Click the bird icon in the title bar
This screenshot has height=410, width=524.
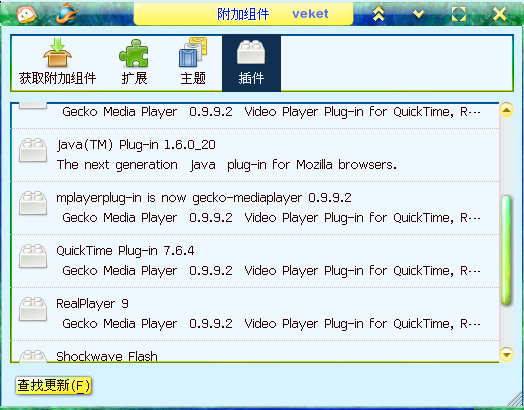tap(26, 14)
